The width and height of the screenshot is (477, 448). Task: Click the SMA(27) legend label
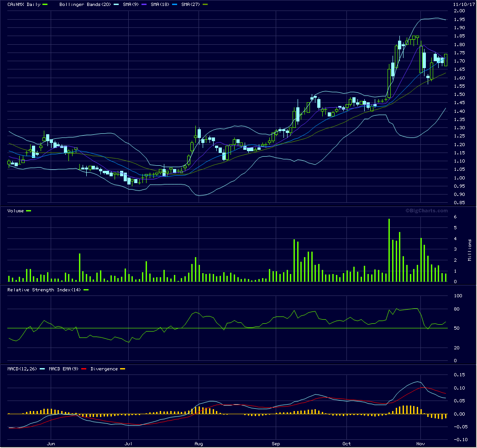190,4
